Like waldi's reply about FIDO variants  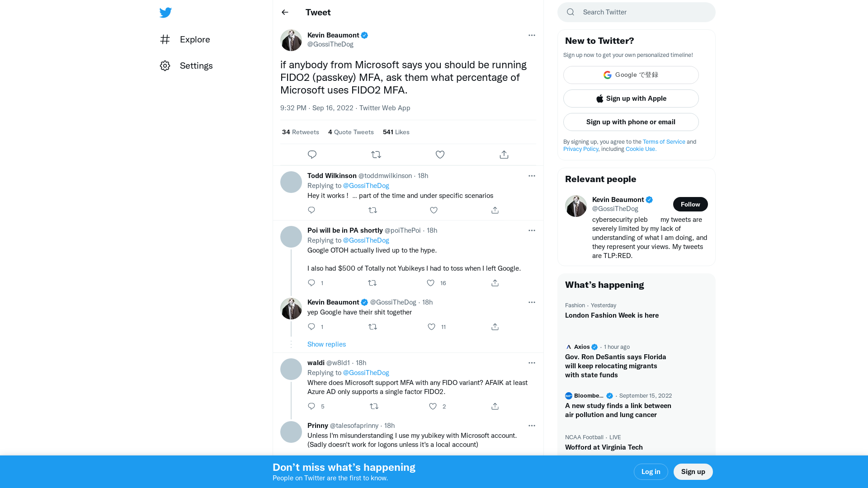pyautogui.click(x=433, y=406)
